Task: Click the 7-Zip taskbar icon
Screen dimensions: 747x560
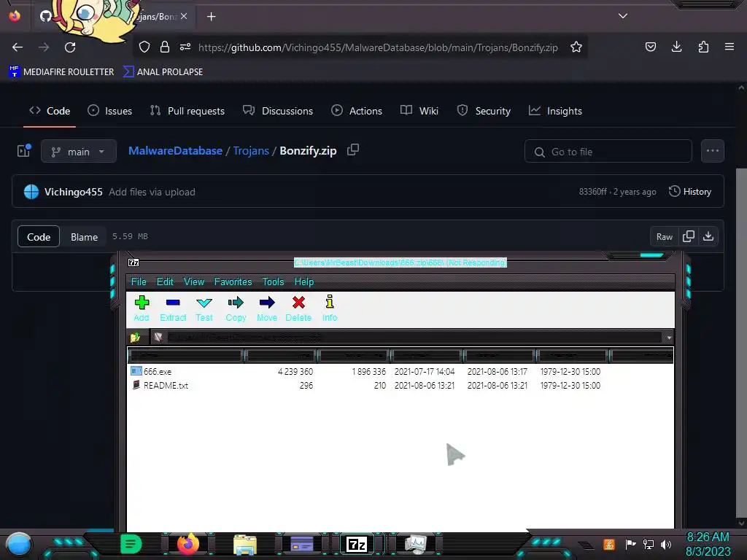Action: tap(356, 544)
